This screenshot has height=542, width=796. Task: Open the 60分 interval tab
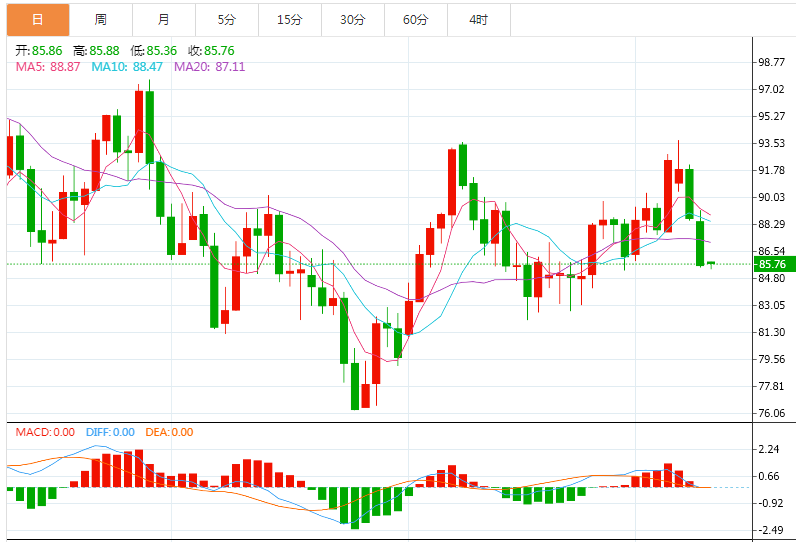[x=416, y=20]
